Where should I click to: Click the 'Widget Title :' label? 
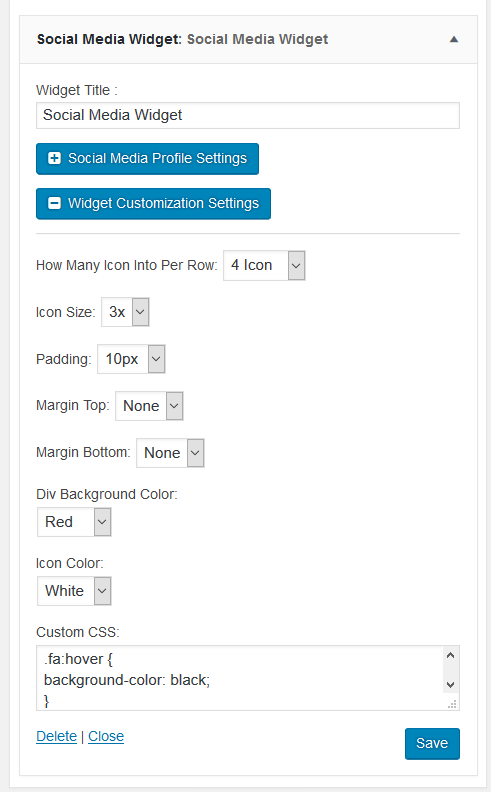tap(77, 90)
